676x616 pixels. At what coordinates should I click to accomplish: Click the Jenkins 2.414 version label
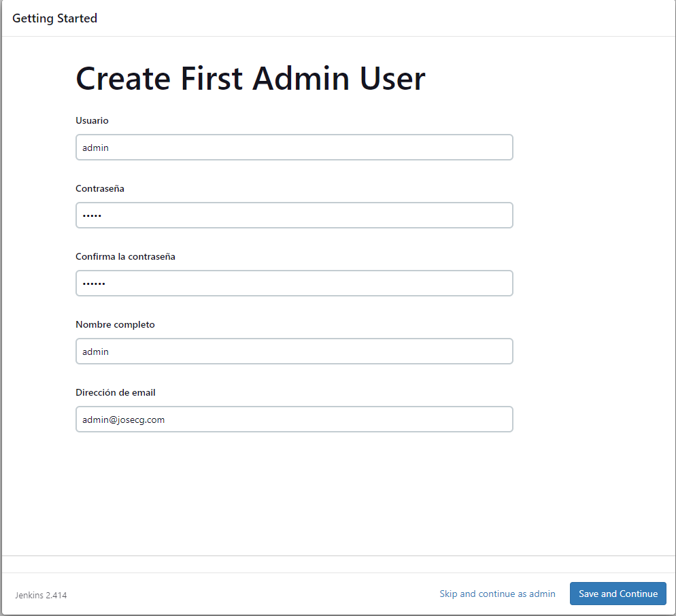coord(40,595)
